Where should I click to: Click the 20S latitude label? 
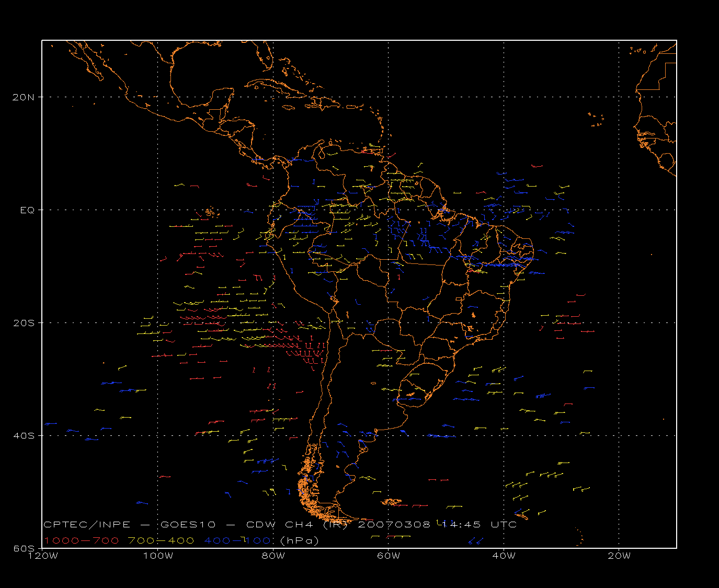coord(25,323)
